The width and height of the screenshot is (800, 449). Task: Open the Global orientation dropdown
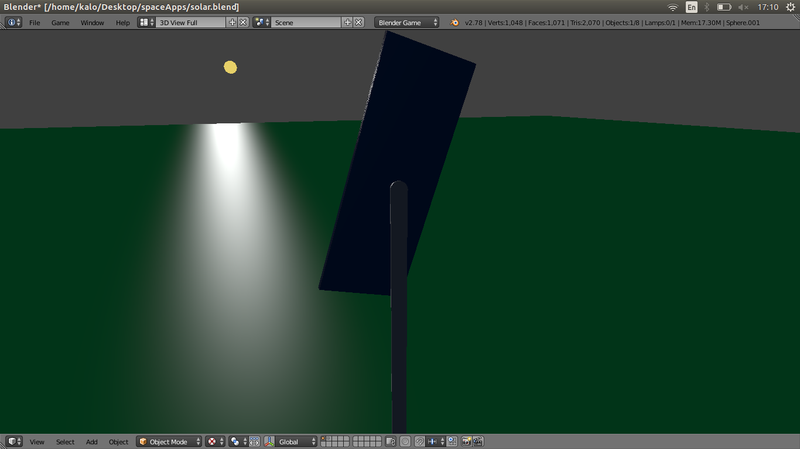(297, 441)
